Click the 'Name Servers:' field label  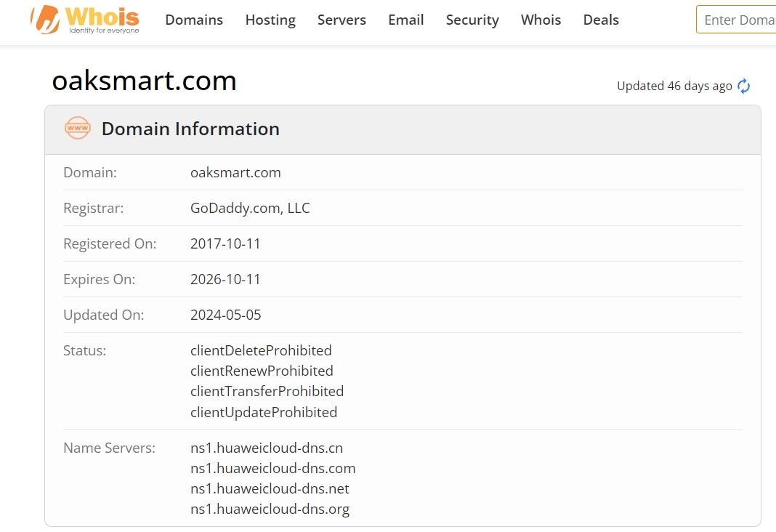110,448
